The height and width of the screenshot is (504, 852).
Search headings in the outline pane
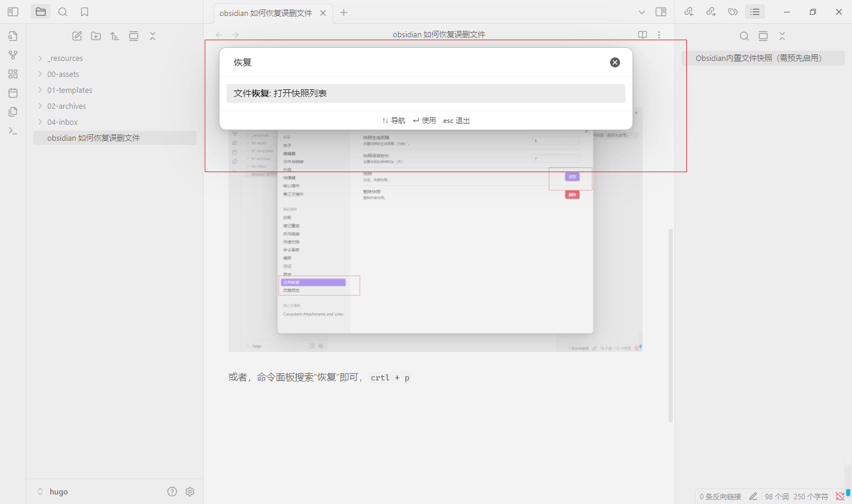pyautogui.click(x=744, y=36)
